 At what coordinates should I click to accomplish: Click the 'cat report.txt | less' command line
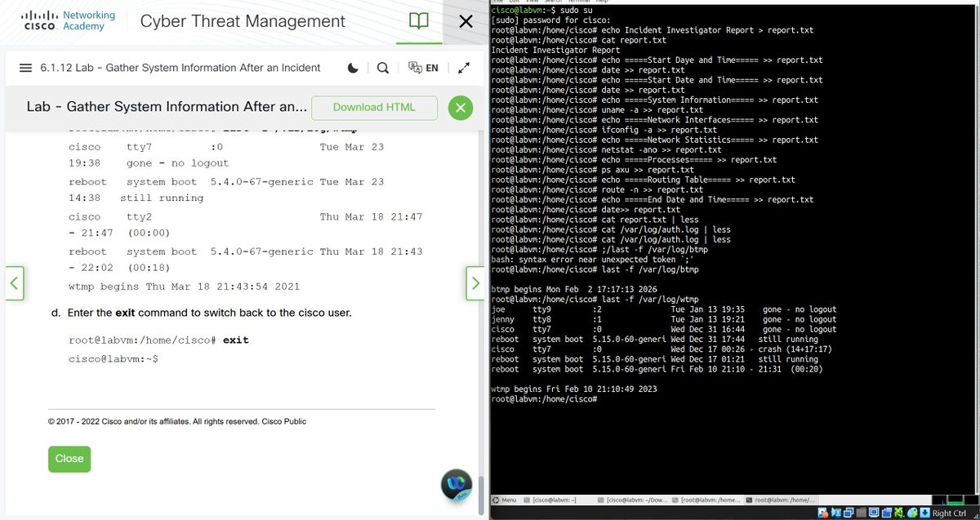tap(595, 220)
